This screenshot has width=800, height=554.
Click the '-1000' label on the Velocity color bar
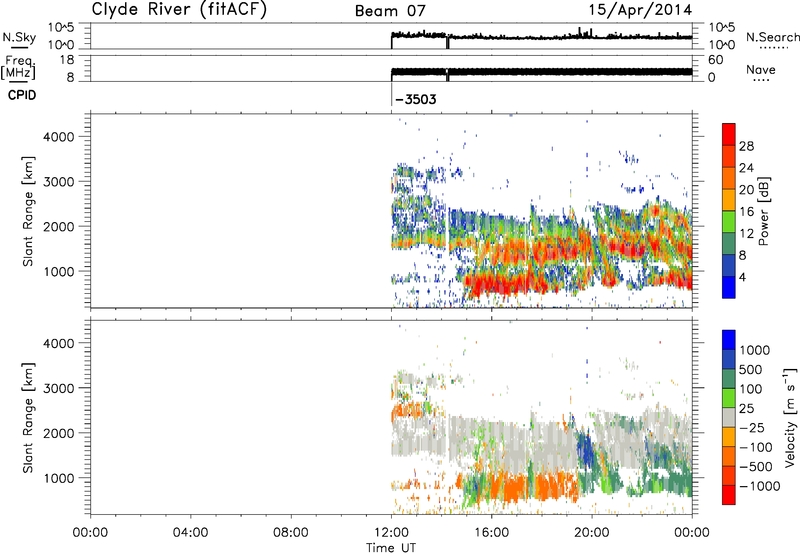[x=759, y=486]
